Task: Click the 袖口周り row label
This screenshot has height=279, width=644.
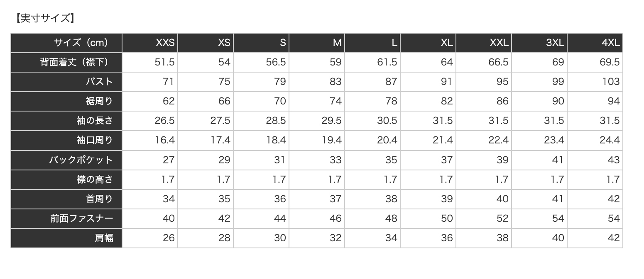Action: [x=95, y=140]
